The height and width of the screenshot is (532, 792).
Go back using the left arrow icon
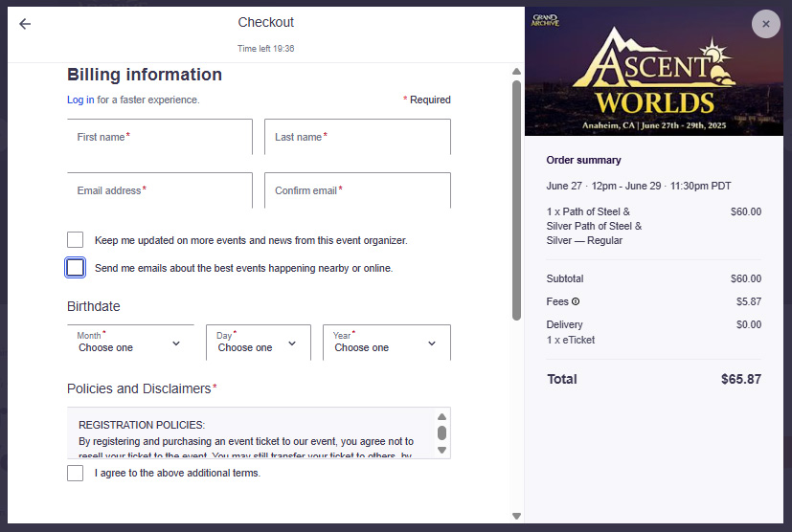25,24
